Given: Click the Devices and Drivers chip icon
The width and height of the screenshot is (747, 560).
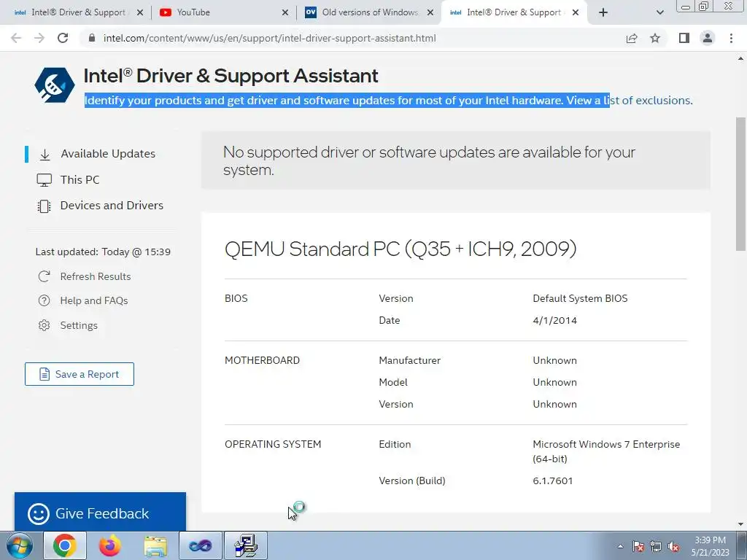Looking at the screenshot, I should (44, 206).
